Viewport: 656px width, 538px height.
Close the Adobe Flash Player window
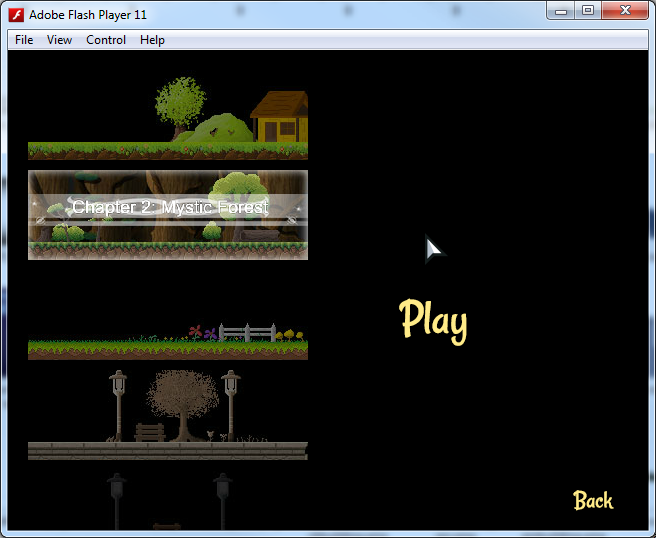[x=624, y=11]
